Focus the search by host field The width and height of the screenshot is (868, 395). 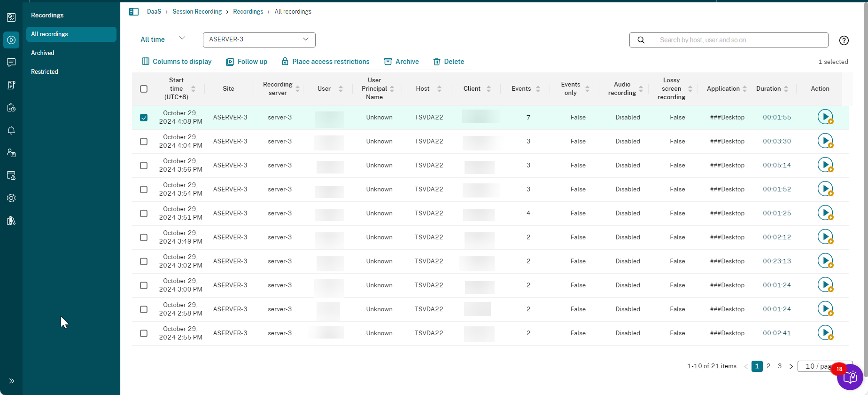tap(737, 40)
